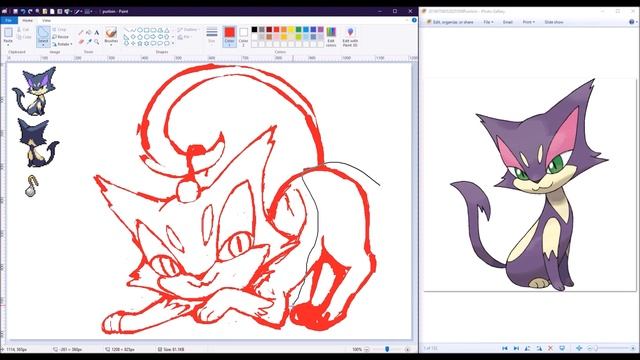This screenshot has width=640, height=360.
Task: Open Photo Gallery File dropdown
Action: [x=489, y=22]
